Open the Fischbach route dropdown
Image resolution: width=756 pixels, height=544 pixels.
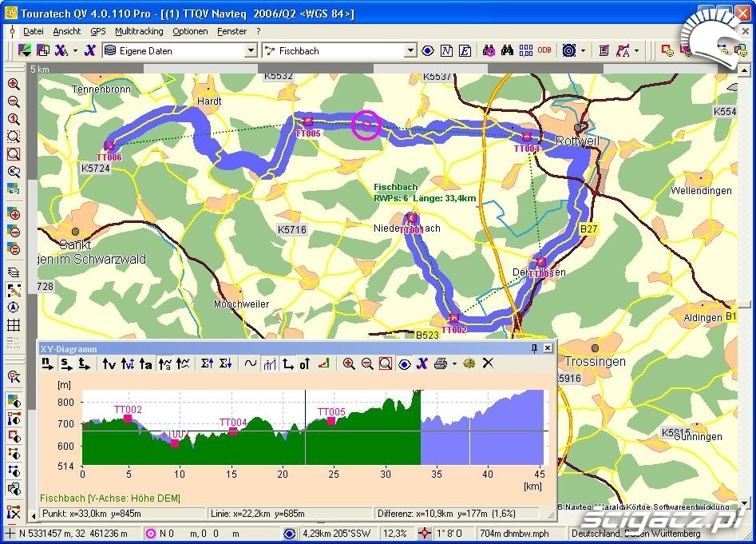pos(410,50)
